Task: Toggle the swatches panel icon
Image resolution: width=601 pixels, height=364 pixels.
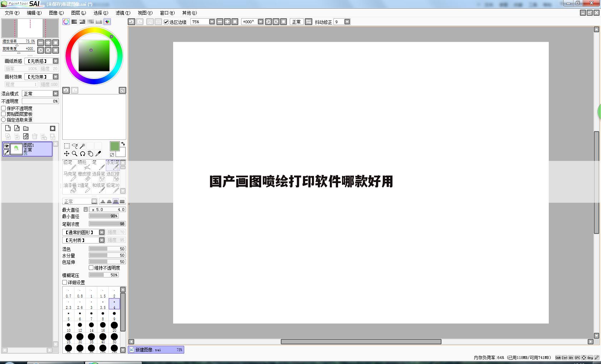Action: coord(99,22)
